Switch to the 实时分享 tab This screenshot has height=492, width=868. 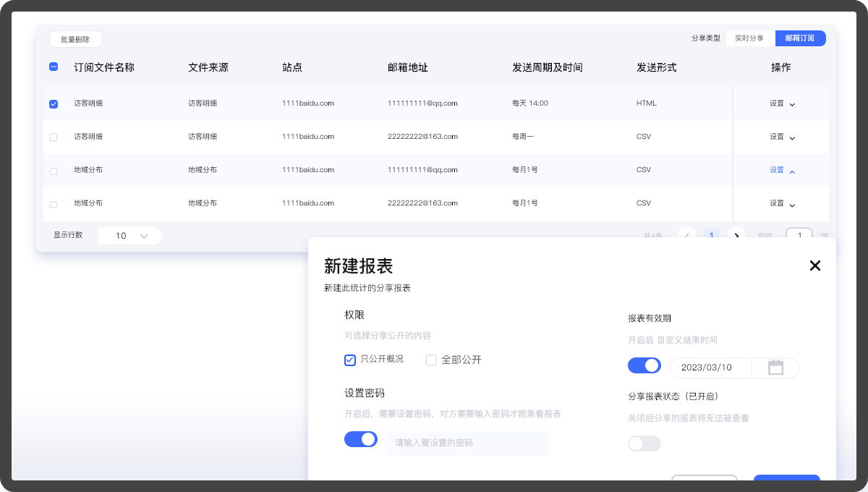(x=749, y=38)
